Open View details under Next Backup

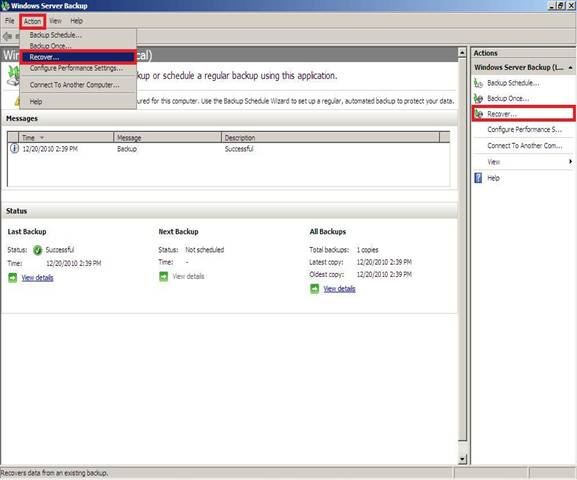(188, 276)
